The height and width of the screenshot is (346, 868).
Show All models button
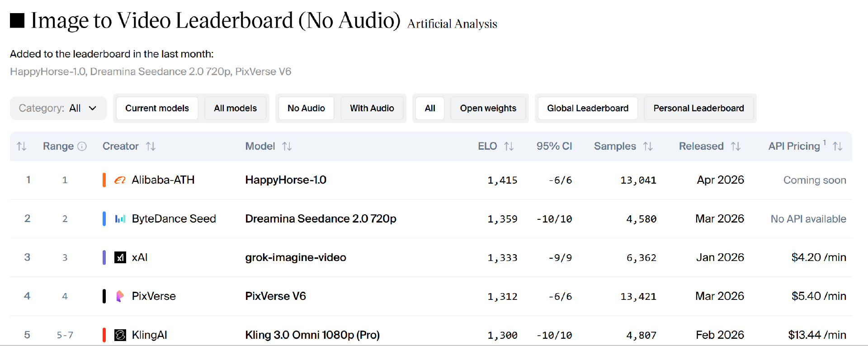click(x=235, y=108)
